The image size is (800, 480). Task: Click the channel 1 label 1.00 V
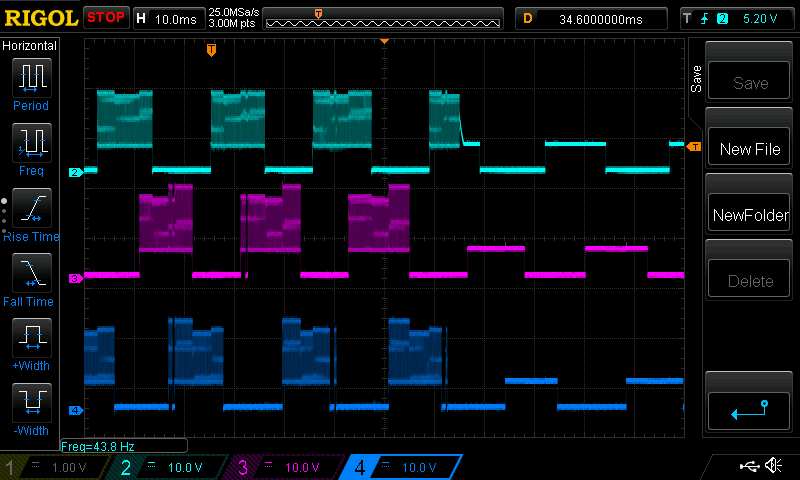(x=69, y=467)
